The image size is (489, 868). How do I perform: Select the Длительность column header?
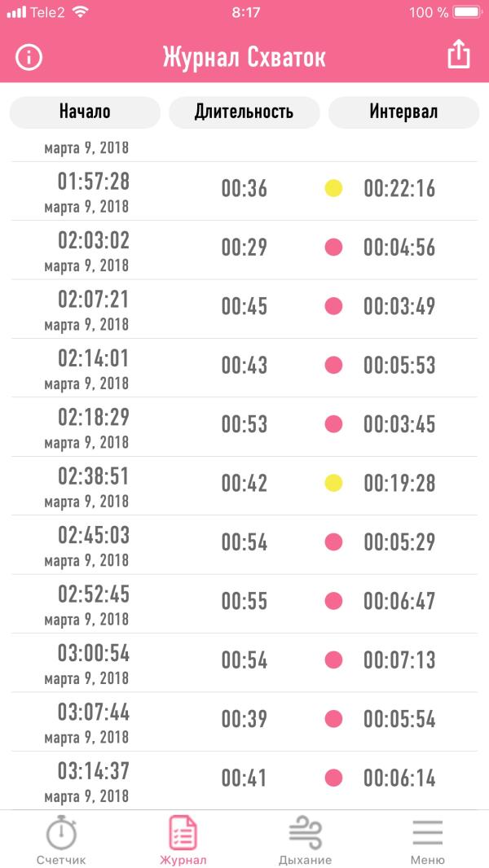244,112
